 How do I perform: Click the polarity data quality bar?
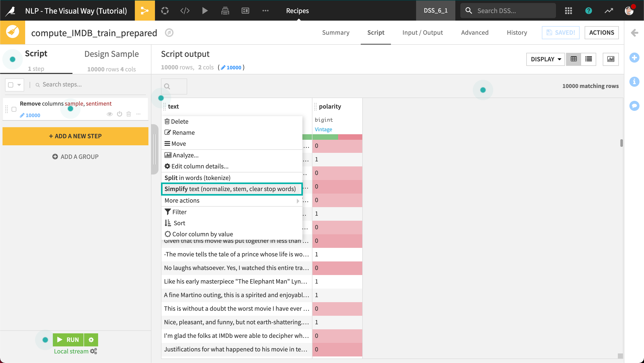337,137
